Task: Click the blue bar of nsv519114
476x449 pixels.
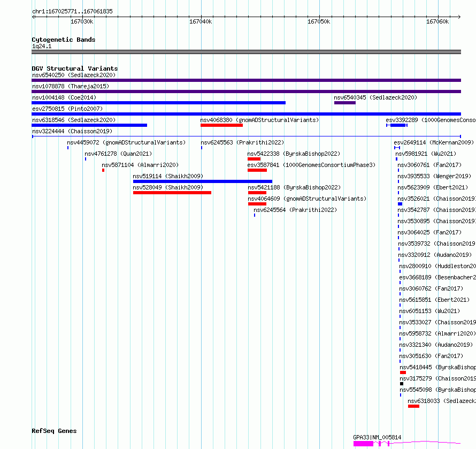Action: 203,181
